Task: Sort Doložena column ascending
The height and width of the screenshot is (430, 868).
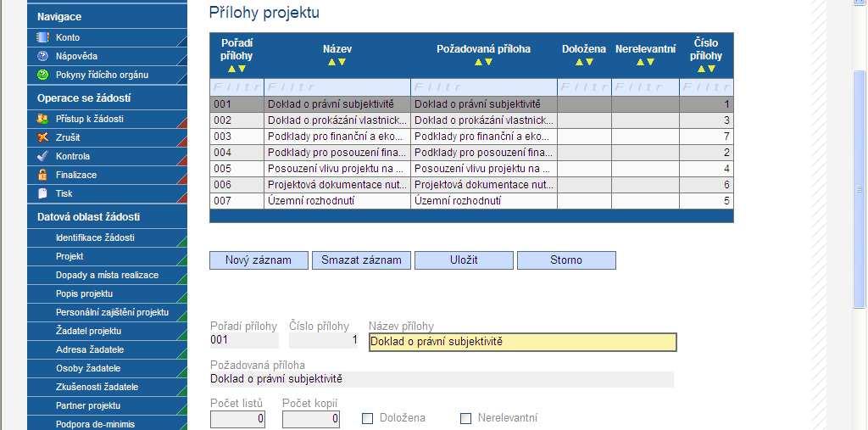Action: [x=579, y=62]
